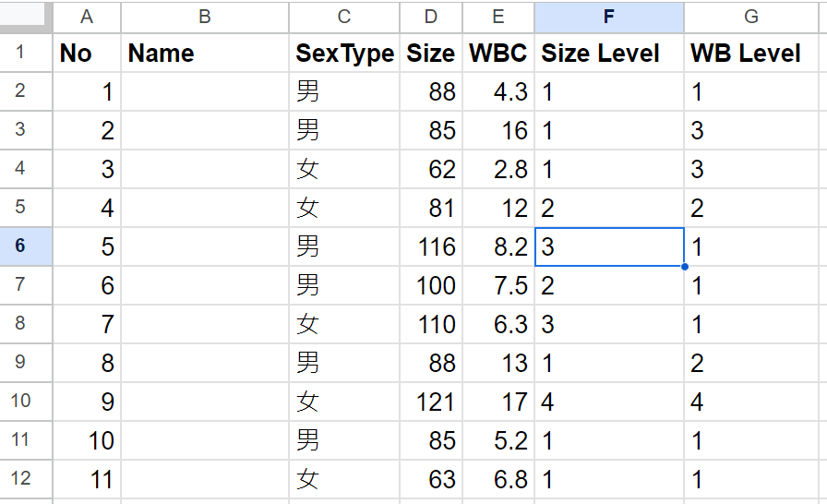Viewport: 827px width, 504px height.
Task: Select row 6 header
Action: (x=20, y=246)
